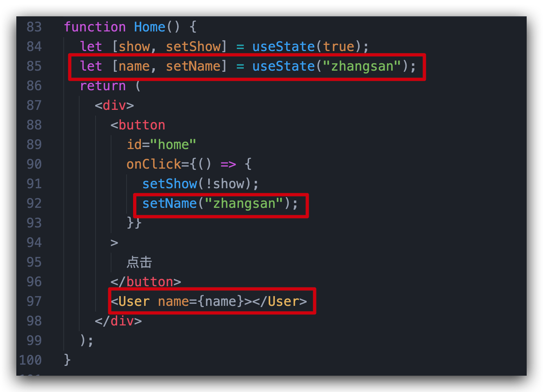Click the id="home" attribute
Screen dimensions: 543x392
coord(161,145)
